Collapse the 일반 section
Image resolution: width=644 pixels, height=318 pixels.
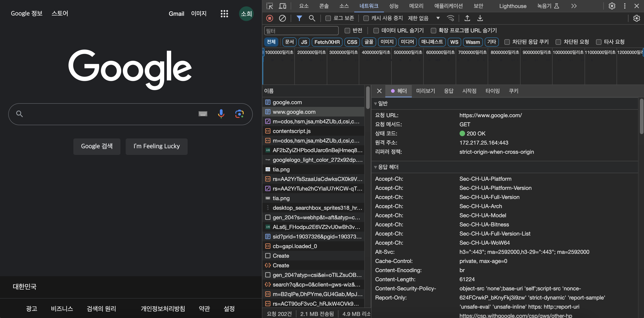(x=375, y=103)
